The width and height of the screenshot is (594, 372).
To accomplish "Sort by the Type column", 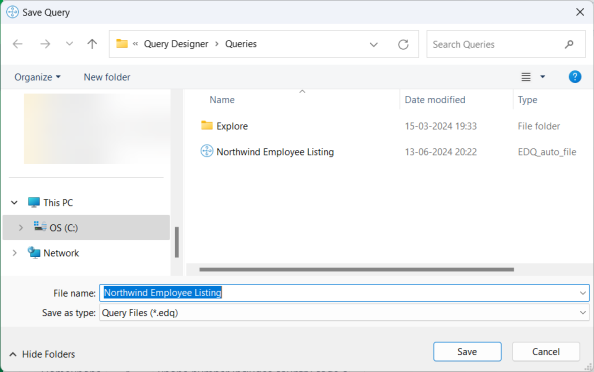I will [527, 100].
